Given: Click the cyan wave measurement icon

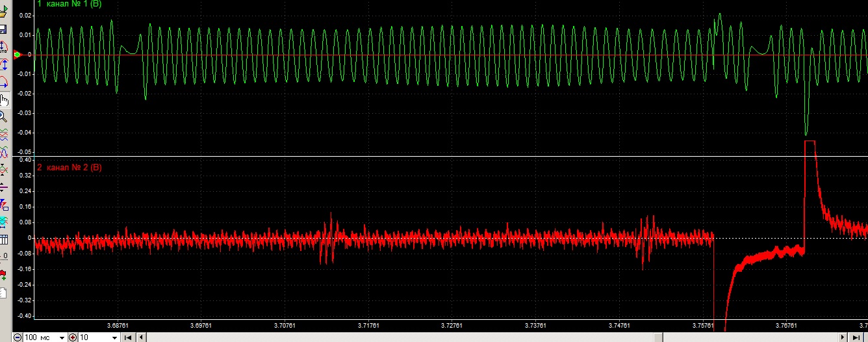Looking at the screenshot, I should click(4, 222).
